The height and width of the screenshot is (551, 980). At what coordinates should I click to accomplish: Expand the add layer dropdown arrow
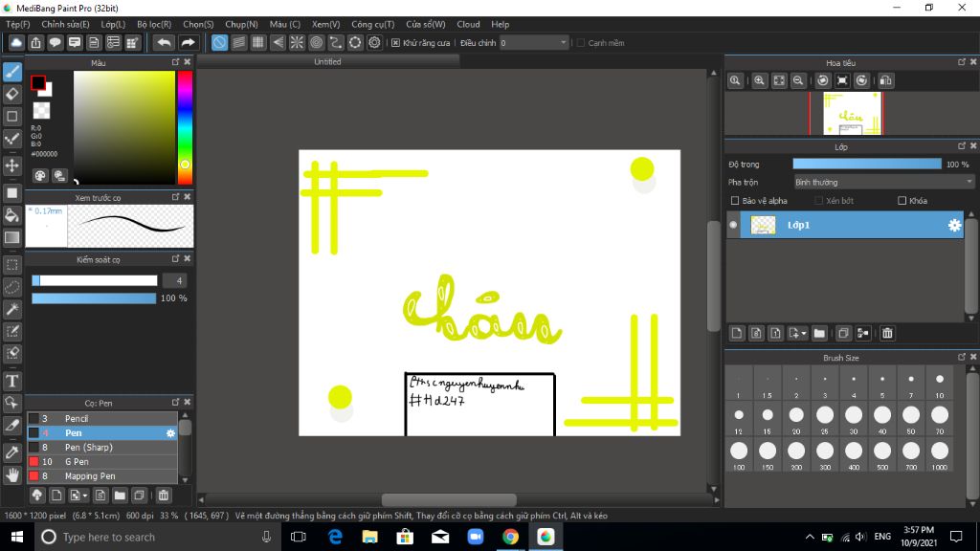(x=804, y=334)
